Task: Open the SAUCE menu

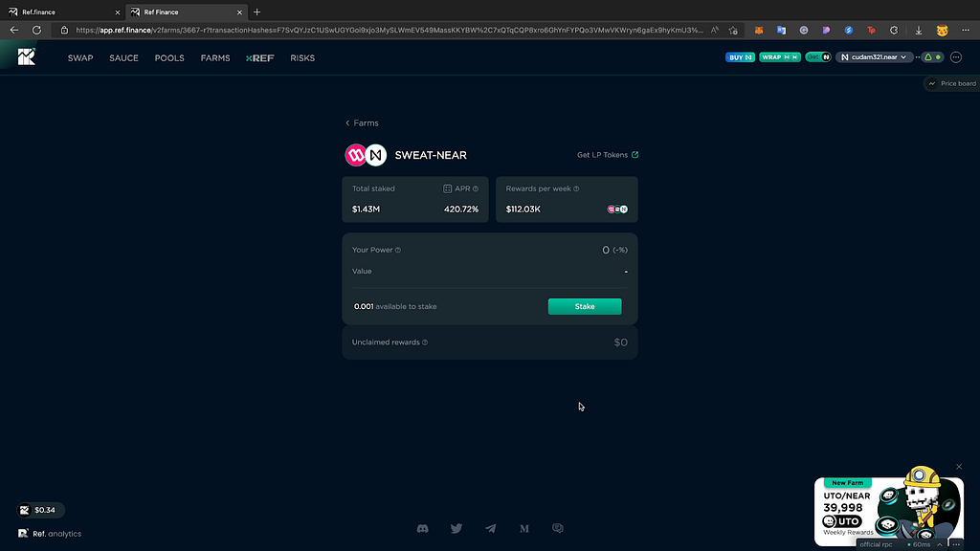Action: tap(123, 58)
